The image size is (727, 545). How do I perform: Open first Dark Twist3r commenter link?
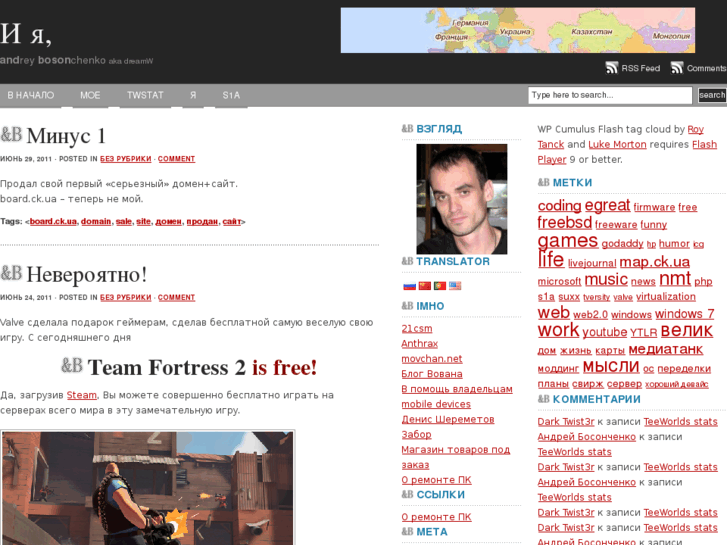pos(566,422)
